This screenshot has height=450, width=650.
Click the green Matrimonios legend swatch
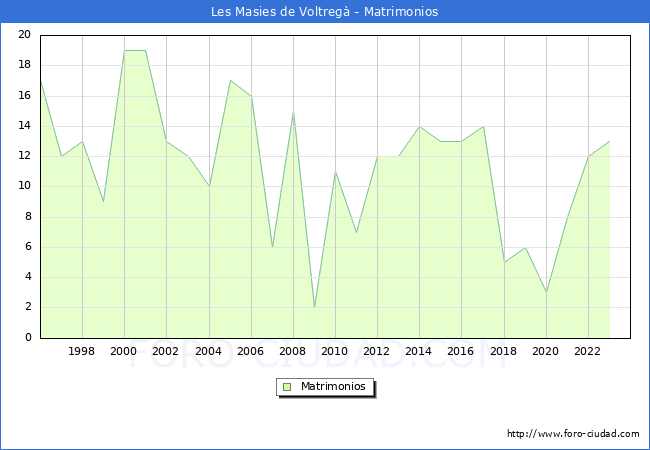(x=287, y=386)
